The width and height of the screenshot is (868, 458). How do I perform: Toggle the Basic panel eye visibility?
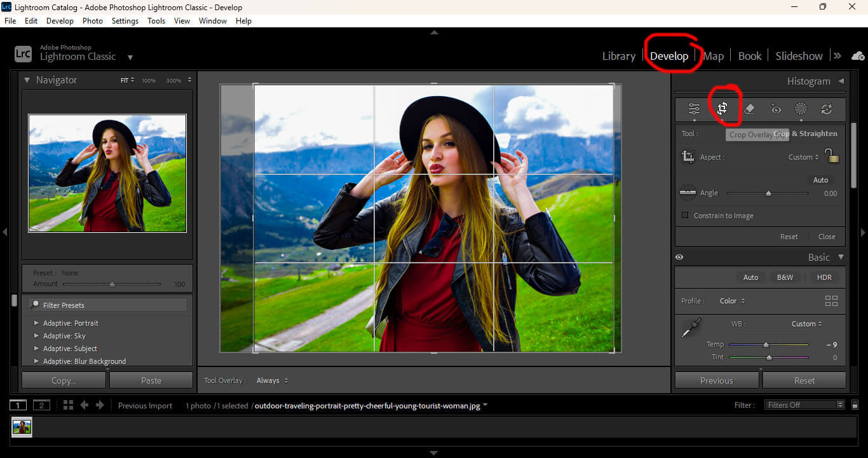click(x=679, y=257)
